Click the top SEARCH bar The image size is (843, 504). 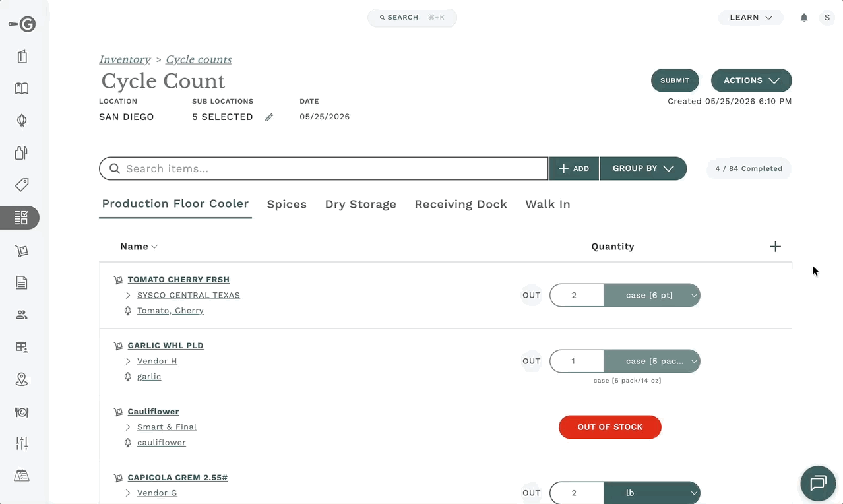coord(412,18)
